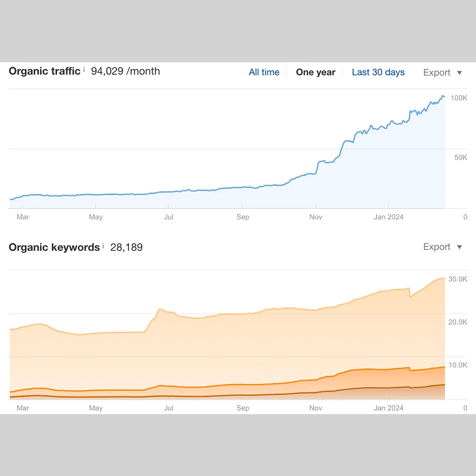Click the Organic keywords heading

(x=54, y=248)
